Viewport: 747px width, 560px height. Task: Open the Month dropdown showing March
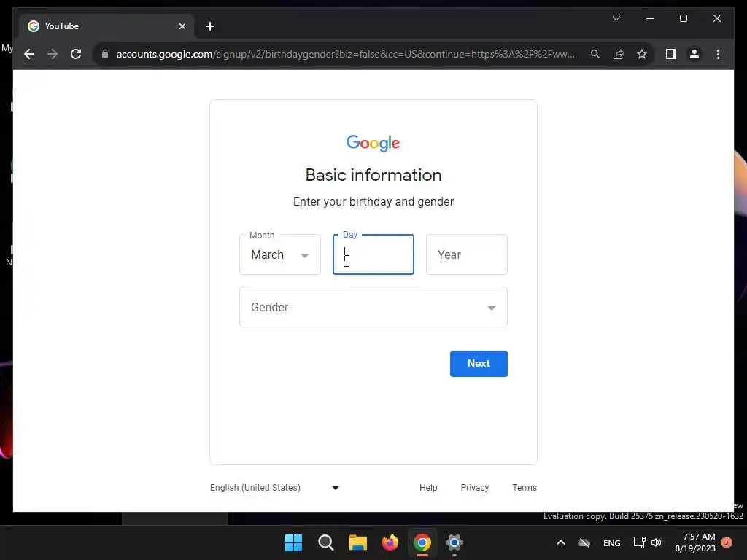point(280,254)
